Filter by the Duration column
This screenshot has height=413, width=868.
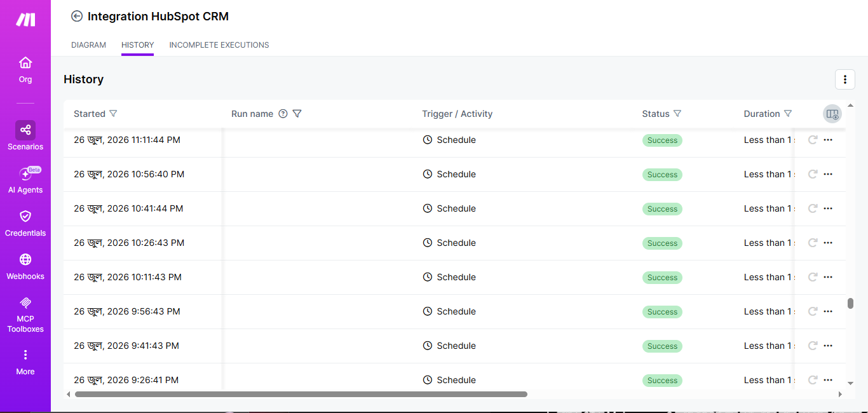click(x=788, y=114)
